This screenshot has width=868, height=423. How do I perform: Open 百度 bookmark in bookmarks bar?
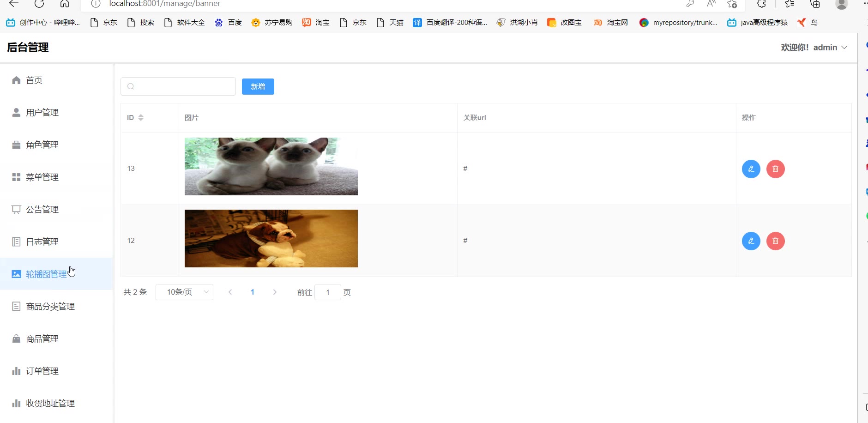pos(228,23)
